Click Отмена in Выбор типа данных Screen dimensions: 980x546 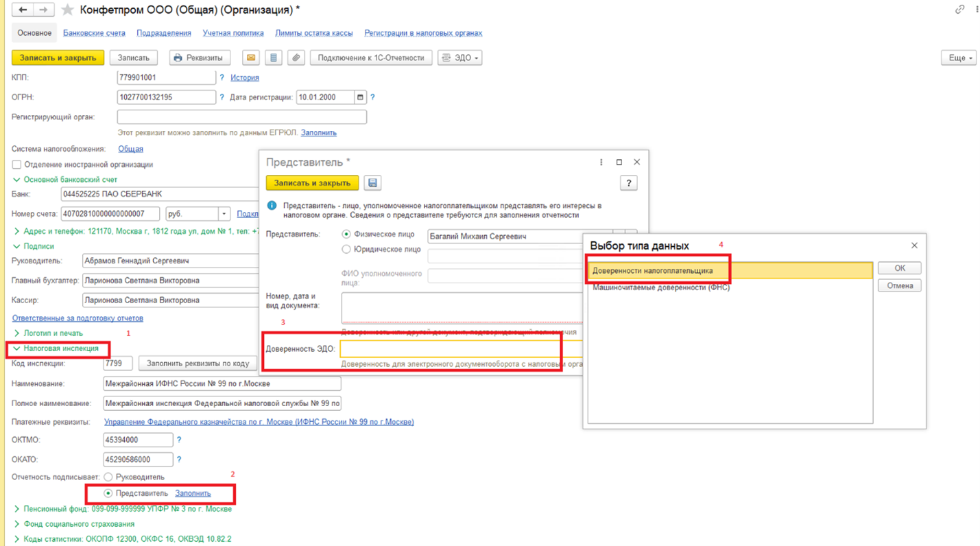click(x=899, y=285)
